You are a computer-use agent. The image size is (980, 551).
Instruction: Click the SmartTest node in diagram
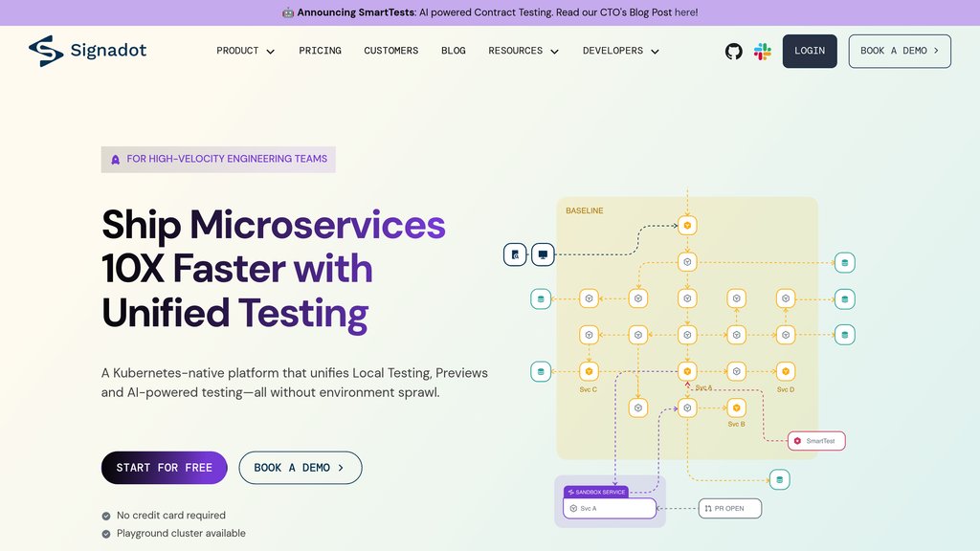point(816,441)
